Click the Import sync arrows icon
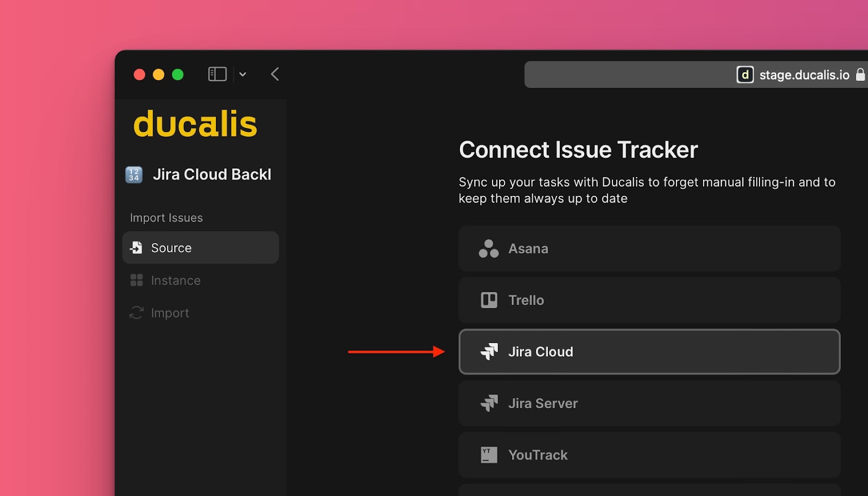868x496 pixels. click(137, 313)
